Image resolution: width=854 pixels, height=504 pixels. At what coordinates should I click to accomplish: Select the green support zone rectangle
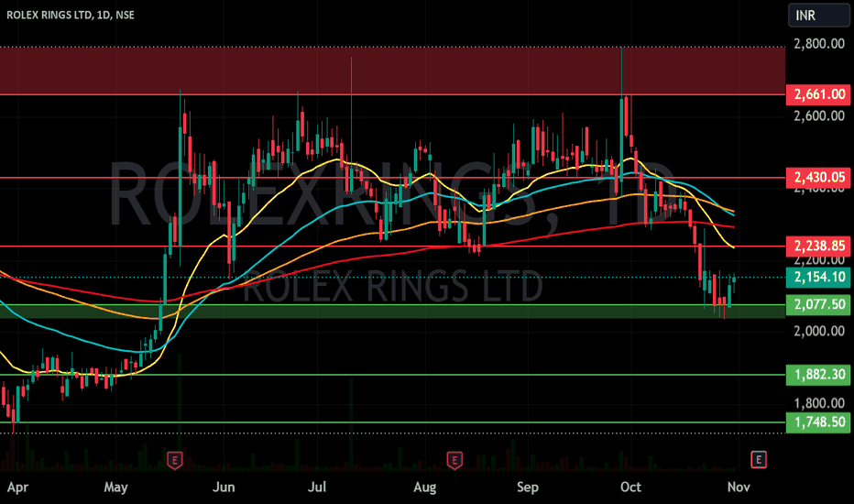click(x=393, y=312)
